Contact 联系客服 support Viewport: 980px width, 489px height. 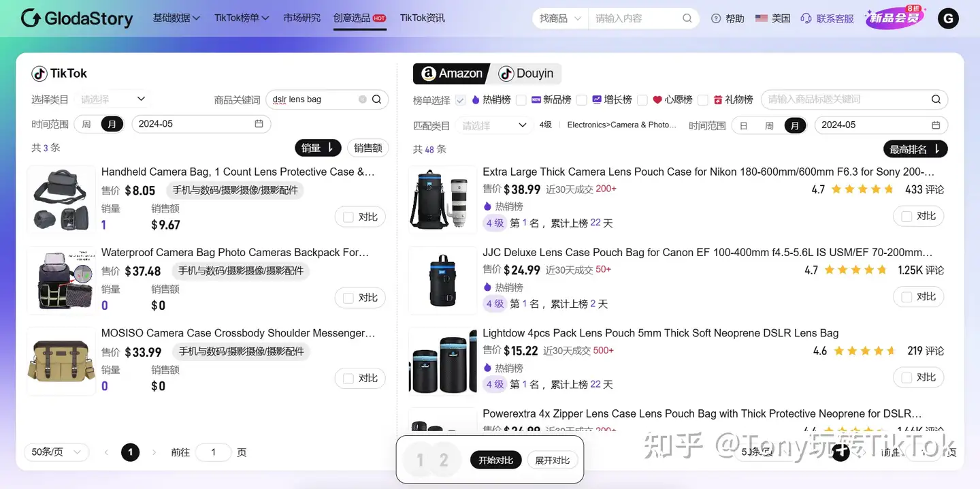(x=827, y=18)
